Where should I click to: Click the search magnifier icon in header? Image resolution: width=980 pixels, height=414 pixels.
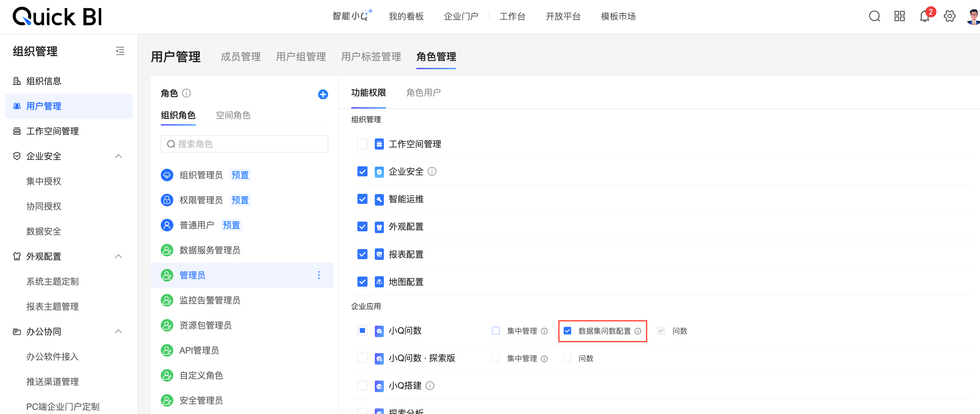[x=874, y=16]
